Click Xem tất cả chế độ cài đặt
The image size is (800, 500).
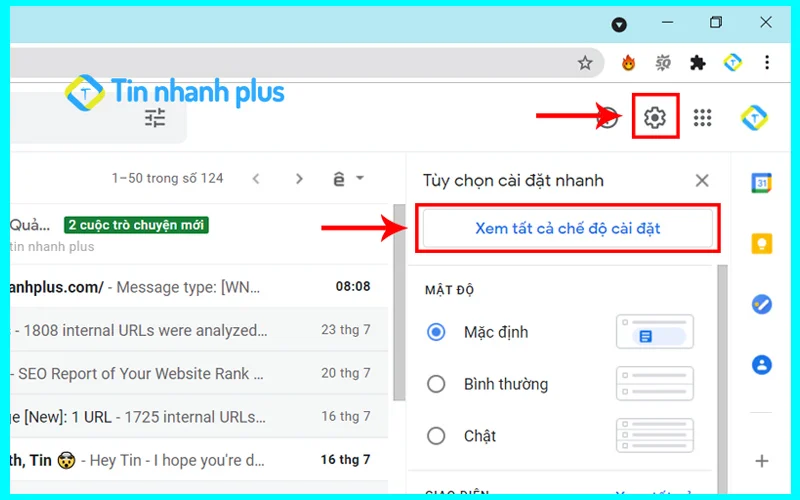coord(567,228)
